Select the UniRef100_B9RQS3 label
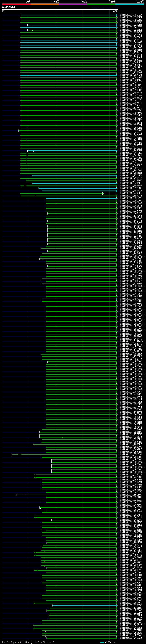The height and width of the screenshot is (644, 146). (131, 196)
